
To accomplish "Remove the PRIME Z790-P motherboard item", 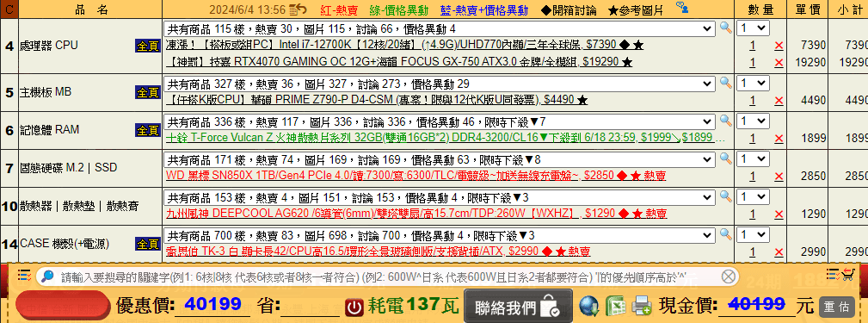I will coord(779,101).
